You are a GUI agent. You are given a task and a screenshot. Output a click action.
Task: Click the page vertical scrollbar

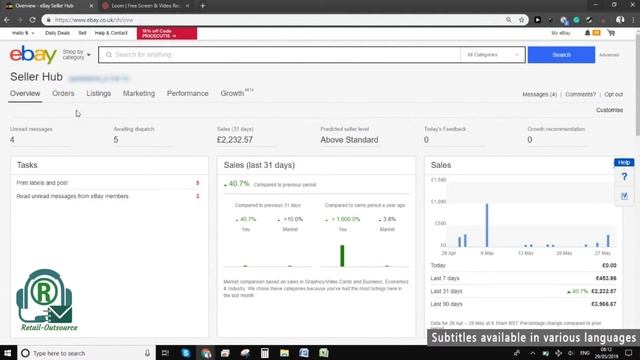click(637, 84)
